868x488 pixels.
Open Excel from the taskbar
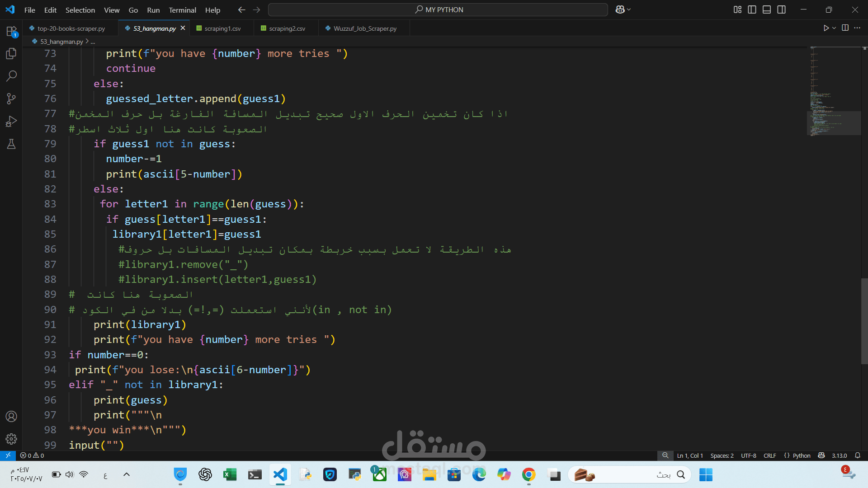click(230, 474)
